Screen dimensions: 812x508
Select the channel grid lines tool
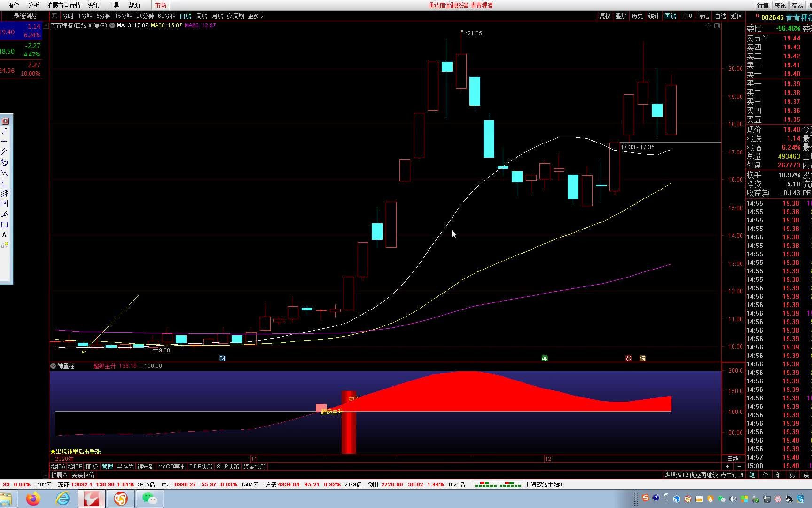4,193
